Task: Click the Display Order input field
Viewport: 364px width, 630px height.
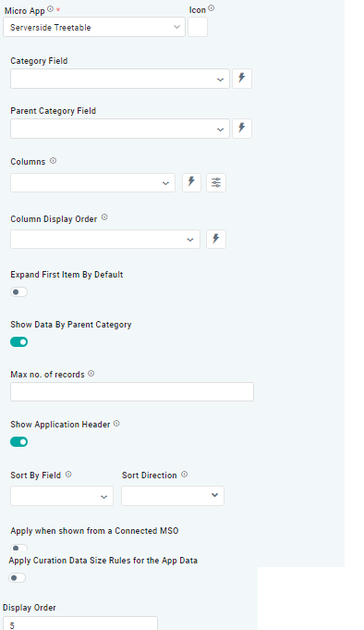Action: (x=80, y=624)
